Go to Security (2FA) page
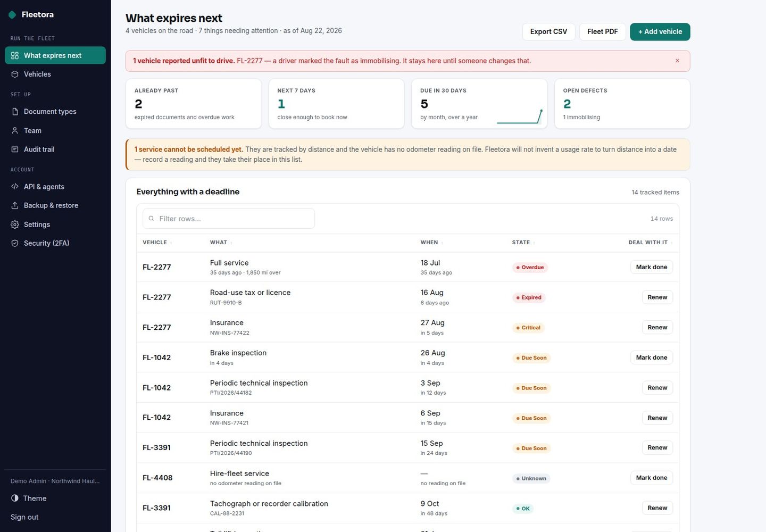Viewport: 766px width, 532px height. 55,243
